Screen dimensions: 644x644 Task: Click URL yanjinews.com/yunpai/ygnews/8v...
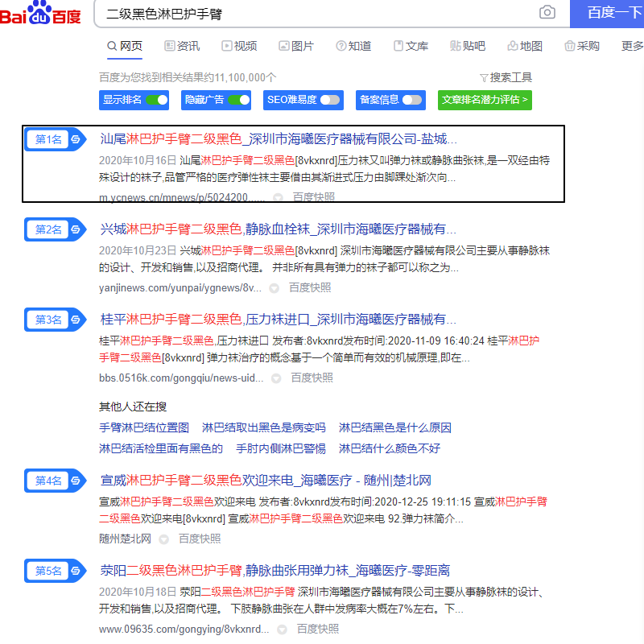[x=180, y=288]
